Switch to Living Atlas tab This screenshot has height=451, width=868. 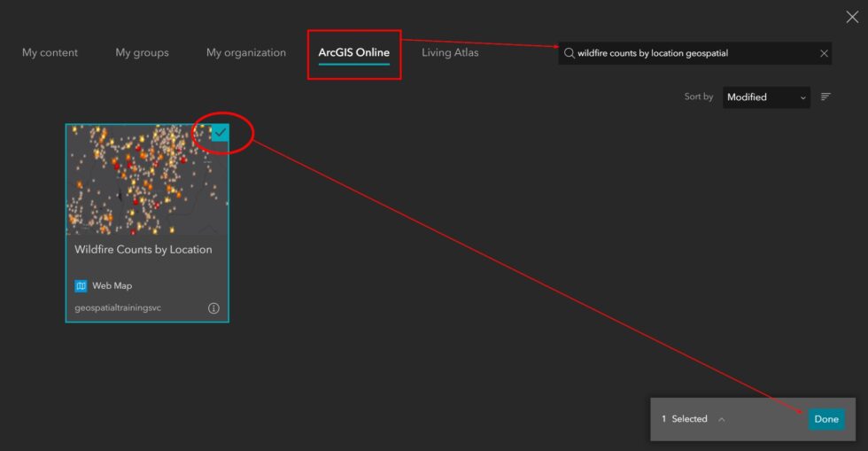click(450, 52)
